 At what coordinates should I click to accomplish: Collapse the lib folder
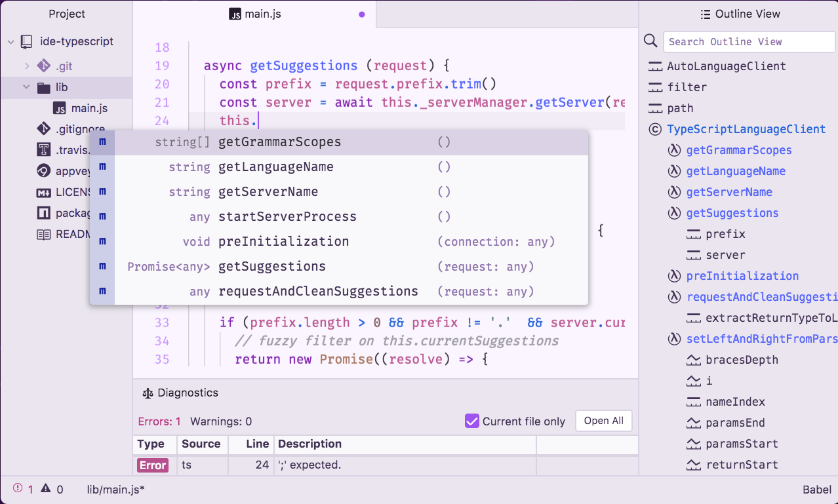coord(27,87)
